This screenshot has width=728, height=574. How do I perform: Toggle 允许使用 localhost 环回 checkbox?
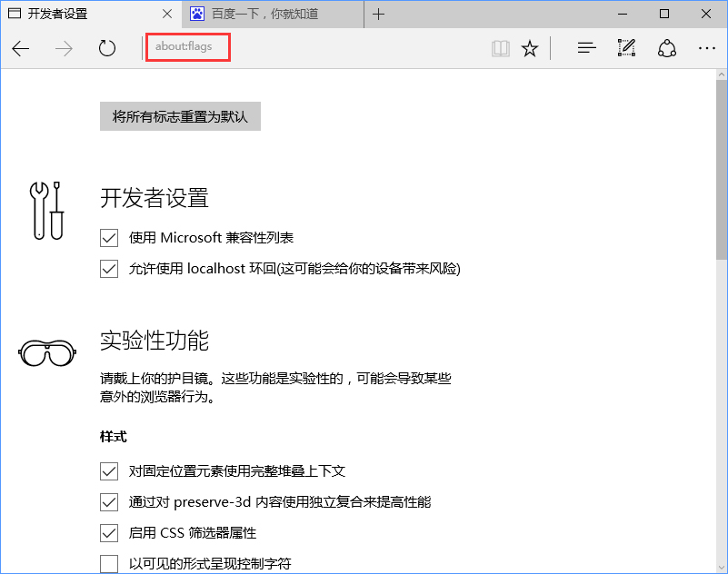[x=109, y=269]
